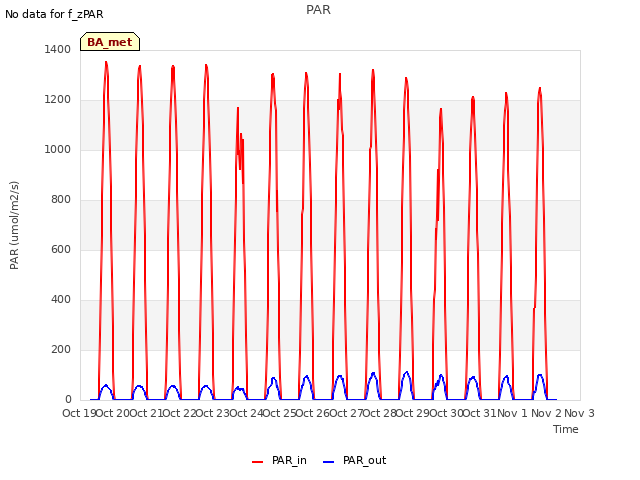Viewport: 640px width, 480px height.
Task: Click the Oct 20 x-axis tick label
Action: tap(112, 413)
